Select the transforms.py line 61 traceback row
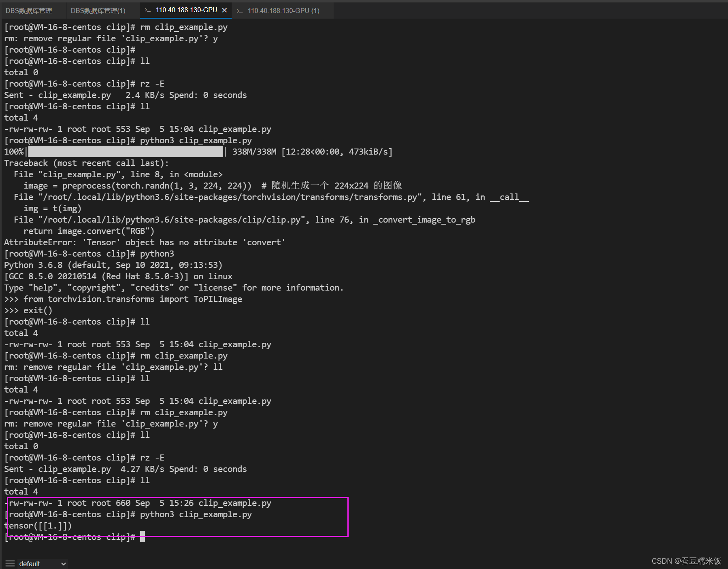The height and width of the screenshot is (569, 728). point(271,197)
